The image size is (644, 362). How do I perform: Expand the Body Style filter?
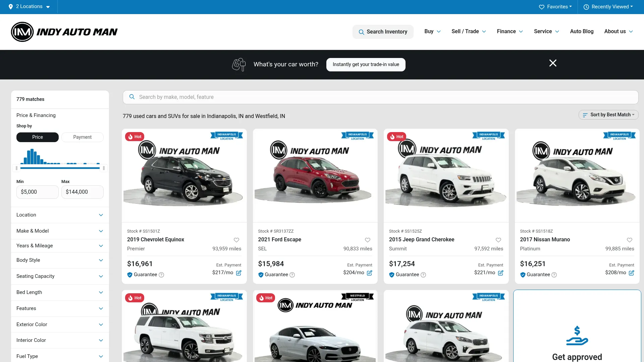[x=60, y=260]
